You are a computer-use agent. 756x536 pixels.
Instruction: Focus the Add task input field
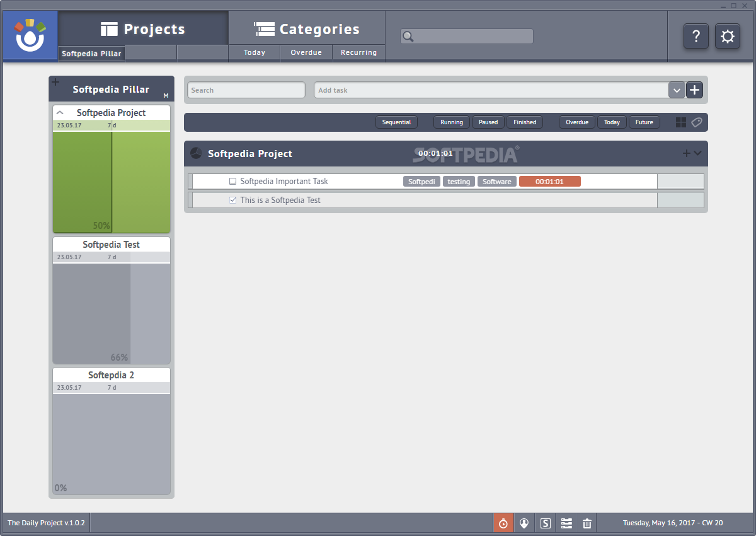pyautogui.click(x=491, y=90)
